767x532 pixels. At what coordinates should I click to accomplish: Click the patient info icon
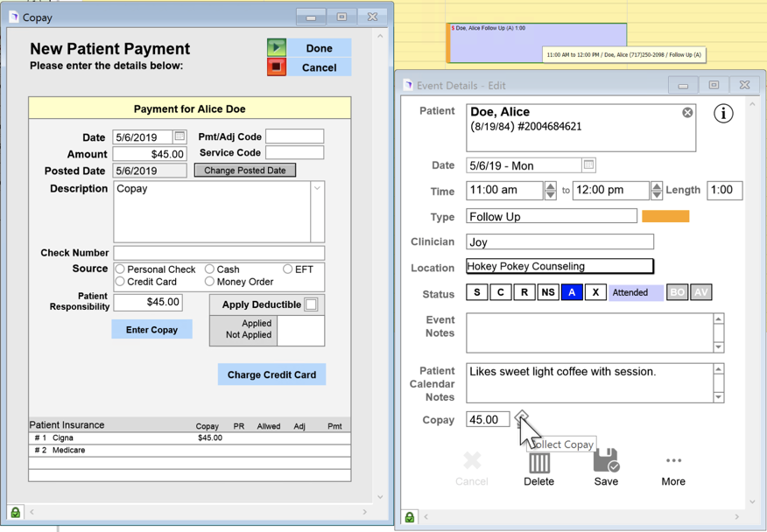pyautogui.click(x=723, y=114)
